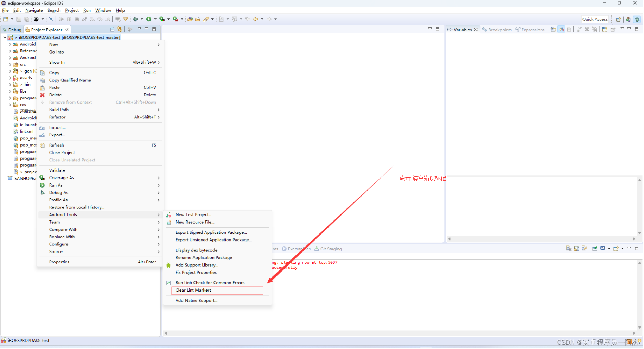Open the dropdown arrow beside the New icon
The height and width of the screenshot is (349, 644).
pos(12,19)
